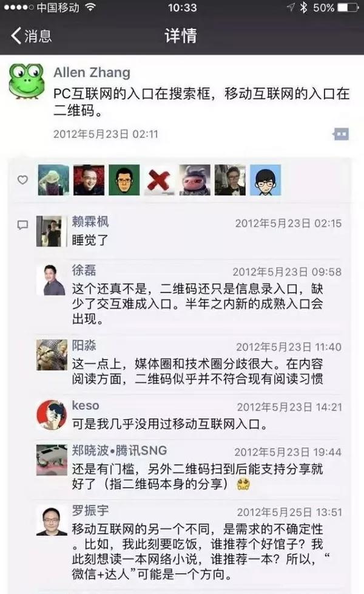Open the first liker avatar with hat
364x594 pixels.
tap(53, 180)
